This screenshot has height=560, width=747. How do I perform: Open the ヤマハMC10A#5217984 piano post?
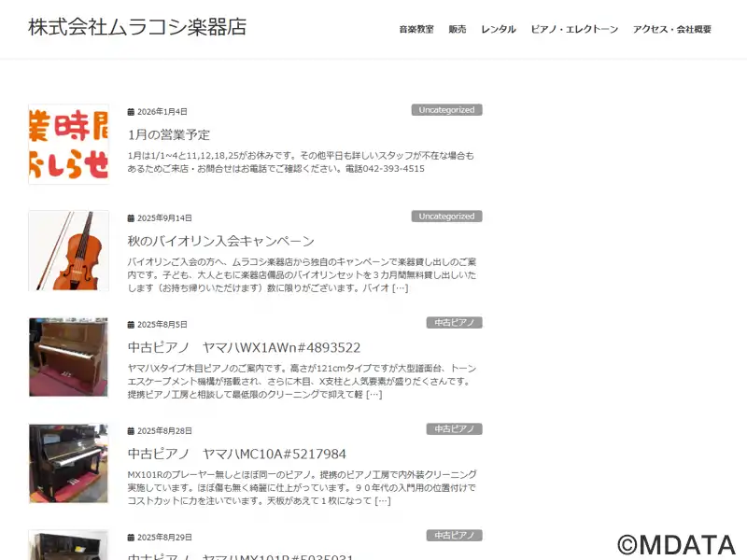237,454
